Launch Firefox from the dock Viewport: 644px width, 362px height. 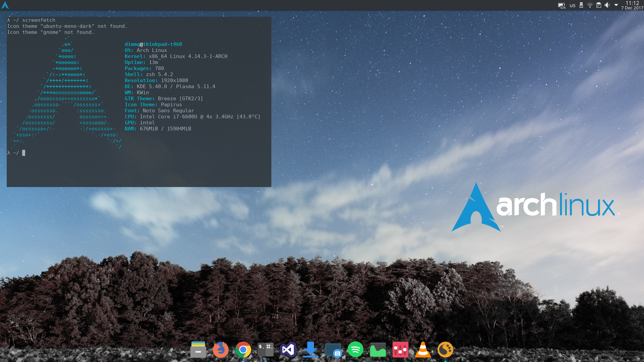tap(221, 350)
